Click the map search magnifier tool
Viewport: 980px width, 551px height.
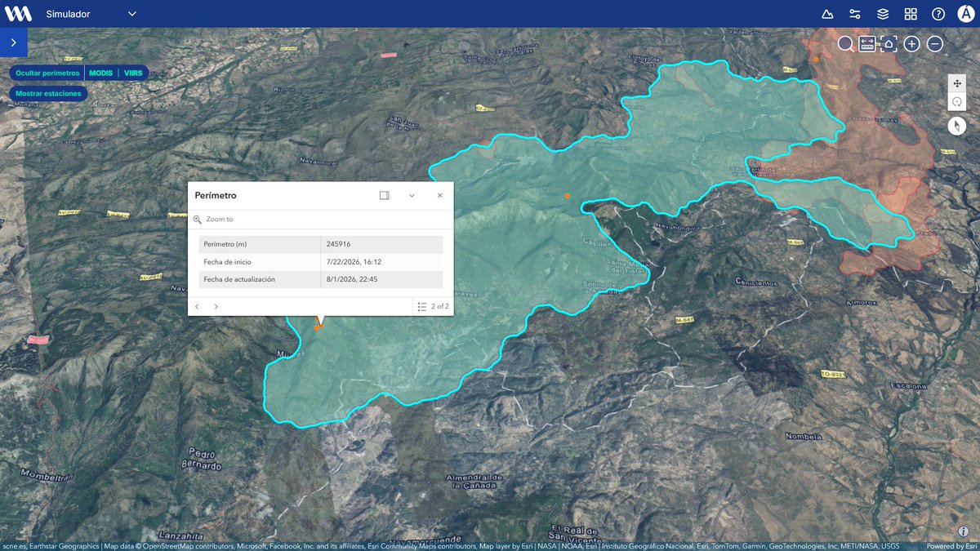click(845, 44)
